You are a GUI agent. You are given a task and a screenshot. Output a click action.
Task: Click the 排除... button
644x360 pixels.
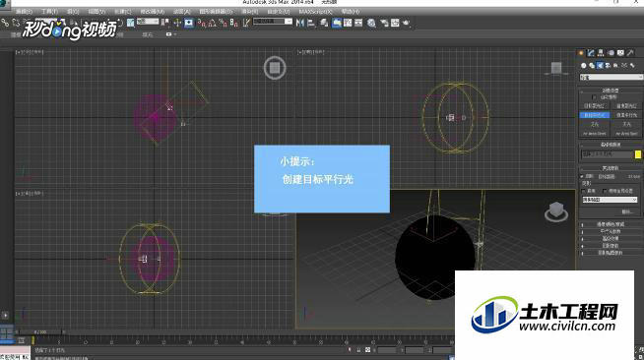click(626, 212)
